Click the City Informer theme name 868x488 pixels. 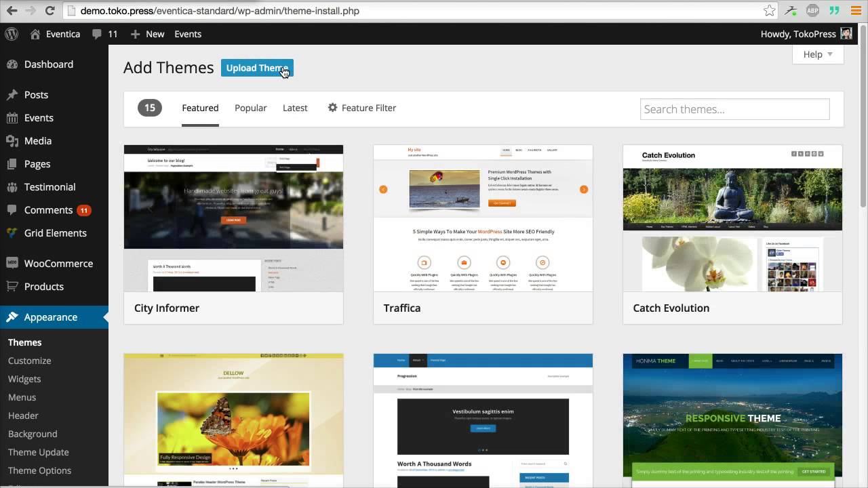pyautogui.click(x=167, y=308)
